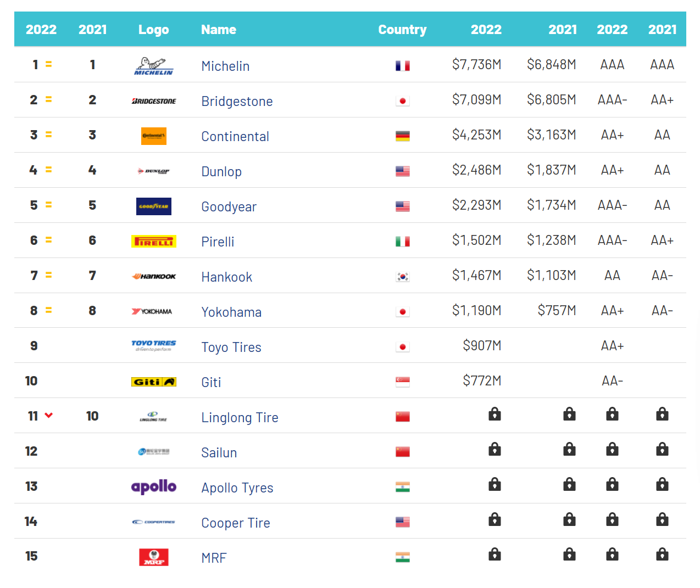
Task: Click the Linglong Tire logo
Action: coord(153,417)
